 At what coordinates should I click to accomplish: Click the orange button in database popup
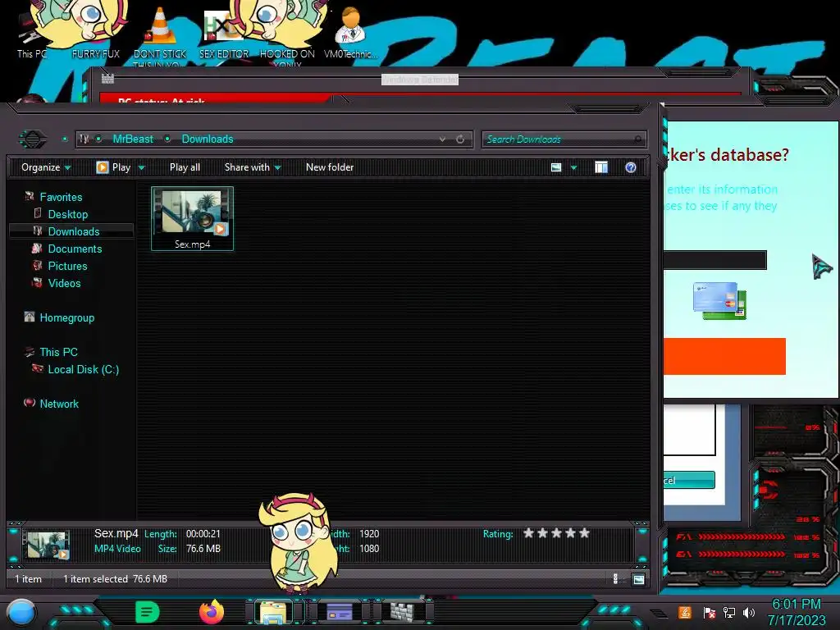724,356
